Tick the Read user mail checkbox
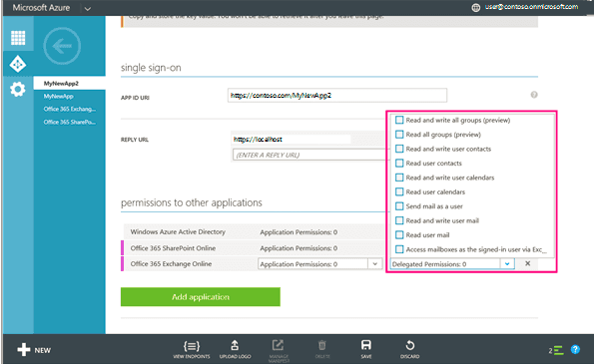The height and width of the screenshot is (364, 594). click(x=399, y=235)
